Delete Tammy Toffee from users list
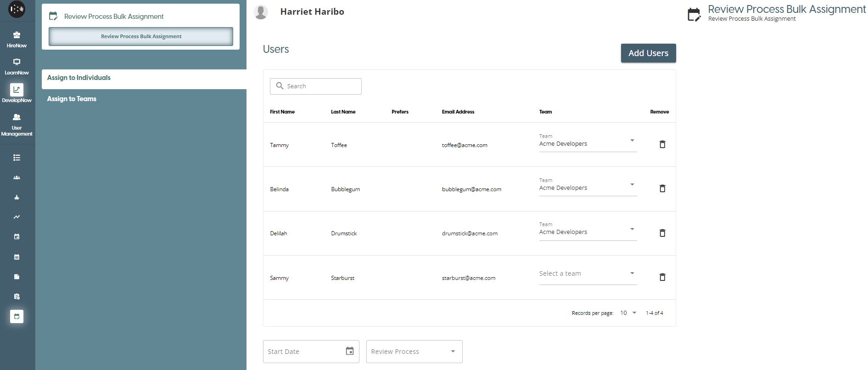This screenshot has width=868, height=370. [x=662, y=144]
